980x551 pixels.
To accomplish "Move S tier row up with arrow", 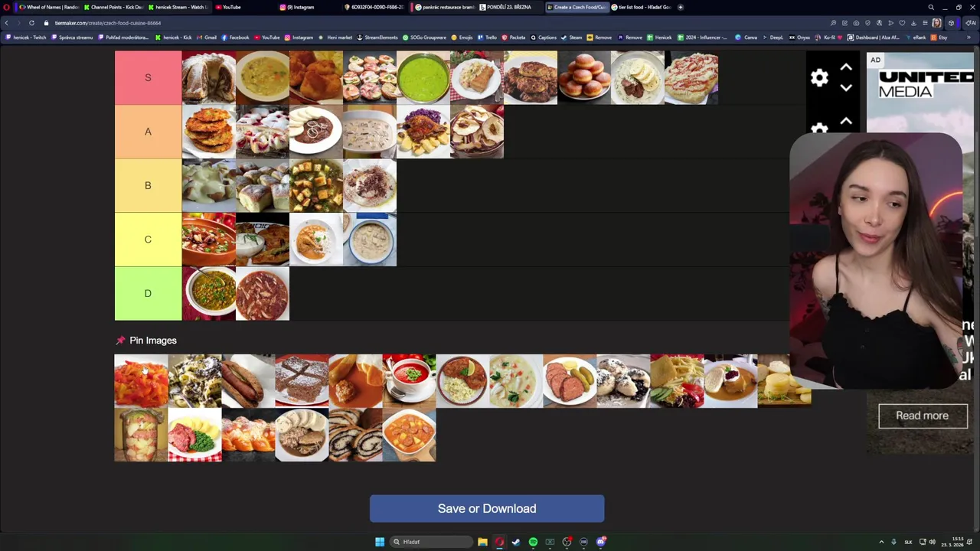I will 846,68.
